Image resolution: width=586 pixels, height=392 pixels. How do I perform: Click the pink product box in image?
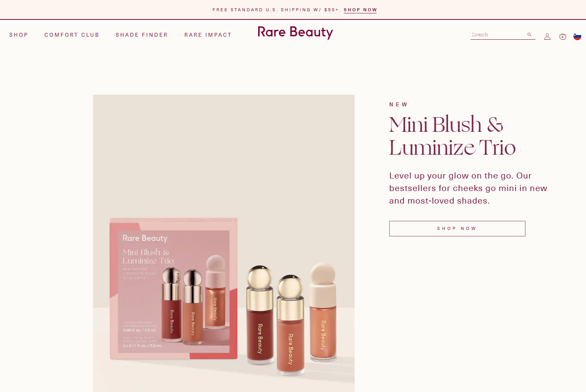174,289
